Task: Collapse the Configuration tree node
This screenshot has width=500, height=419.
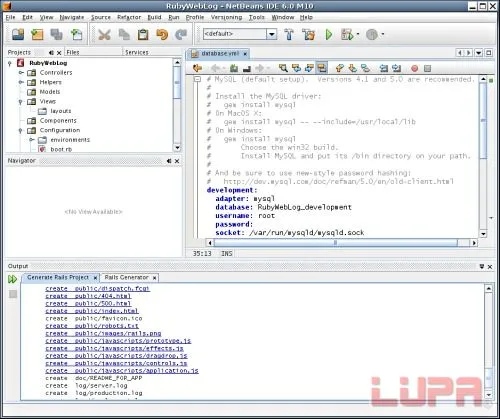Action: (x=21, y=130)
